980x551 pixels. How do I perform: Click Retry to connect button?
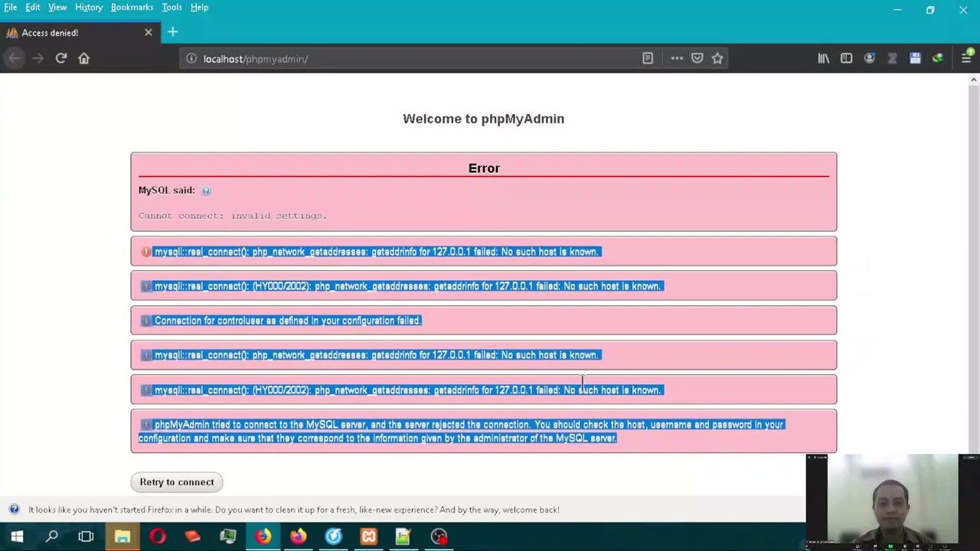pyautogui.click(x=177, y=482)
